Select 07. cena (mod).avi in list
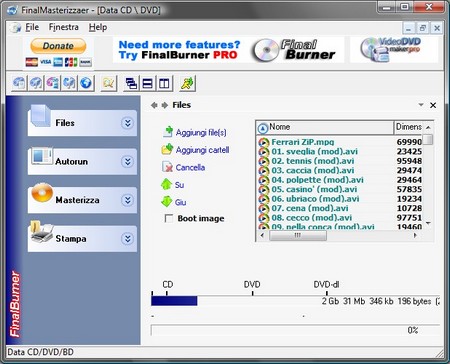 (x=310, y=208)
